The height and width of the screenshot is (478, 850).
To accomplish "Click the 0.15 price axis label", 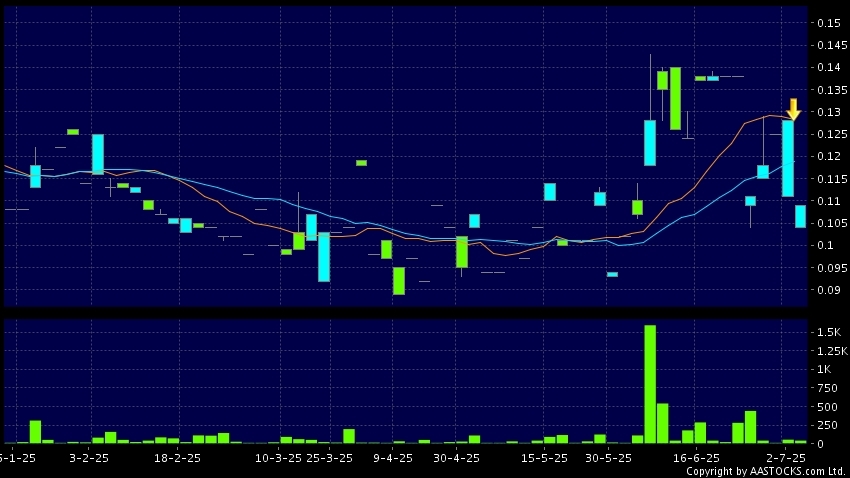I will (x=829, y=23).
